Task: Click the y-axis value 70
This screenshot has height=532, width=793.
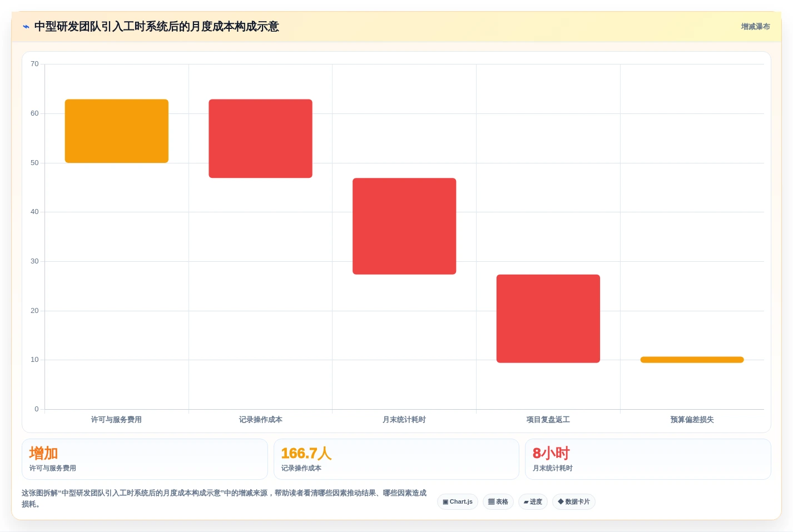Action: point(34,64)
